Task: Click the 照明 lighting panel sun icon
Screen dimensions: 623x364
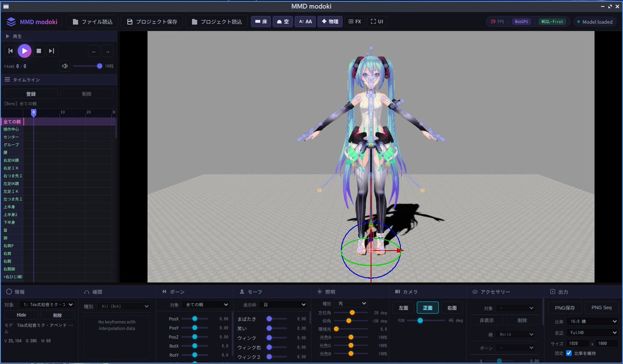Action: pyautogui.click(x=320, y=292)
